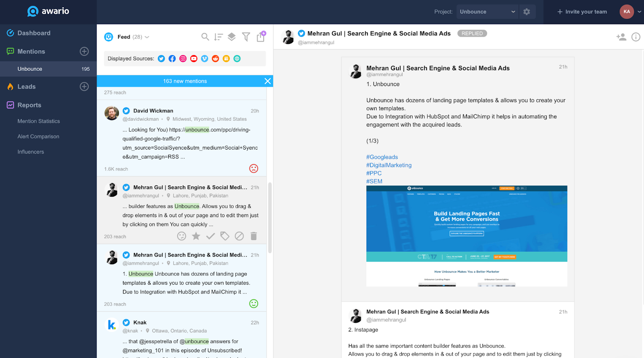The width and height of the screenshot is (644, 358).
Task: Toggle Vimeo in Displayed Sources
Action: (205, 59)
